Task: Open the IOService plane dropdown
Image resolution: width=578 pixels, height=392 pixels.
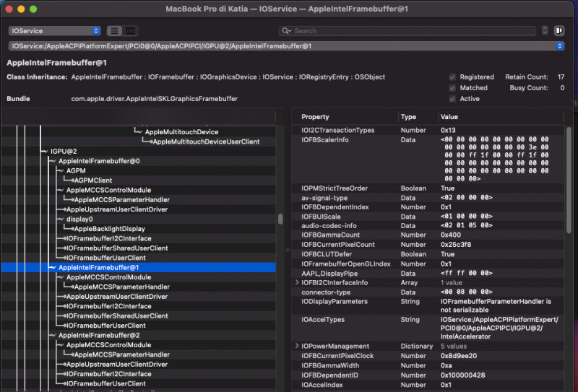Action: pos(55,31)
